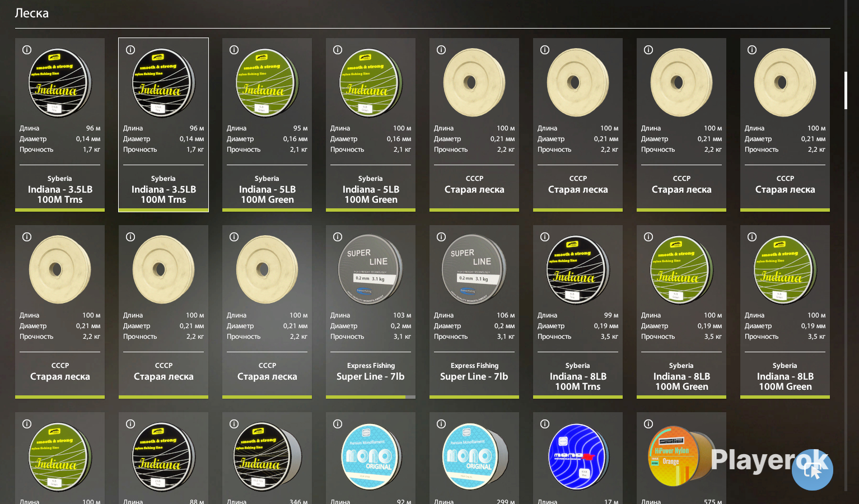The height and width of the screenshot is (504, 859).
Task: Click 'Super Line - 7lb' name on 103 м card
Action: pyautogui.click(x=371, y=376)
